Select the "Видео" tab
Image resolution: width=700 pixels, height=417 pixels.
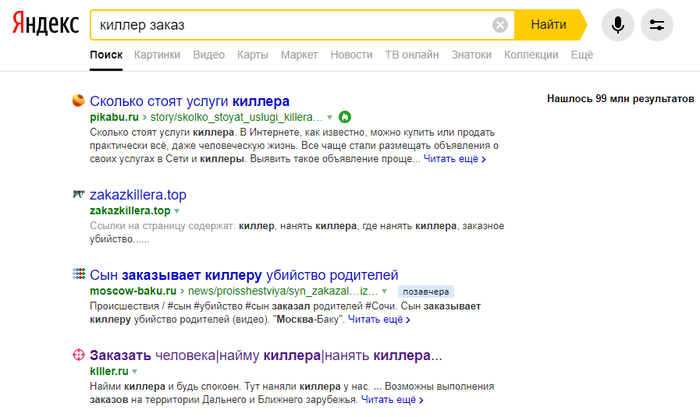pos(209,54)
